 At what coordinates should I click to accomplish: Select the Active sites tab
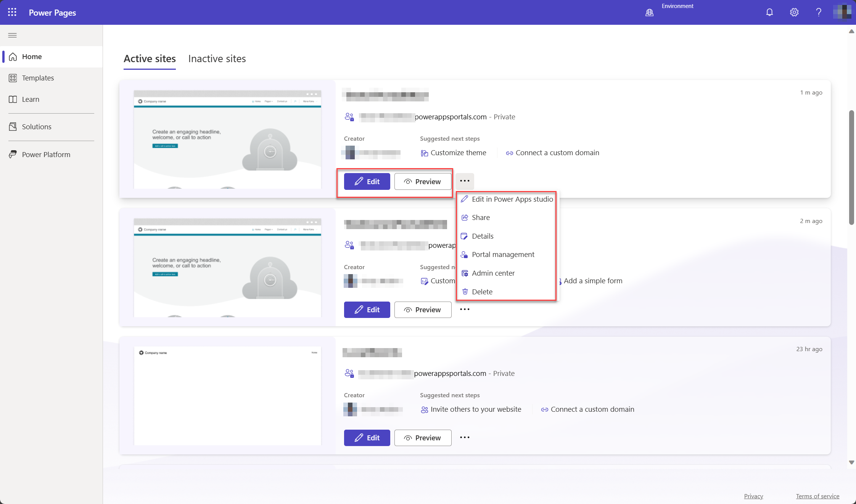coord(150,59)
